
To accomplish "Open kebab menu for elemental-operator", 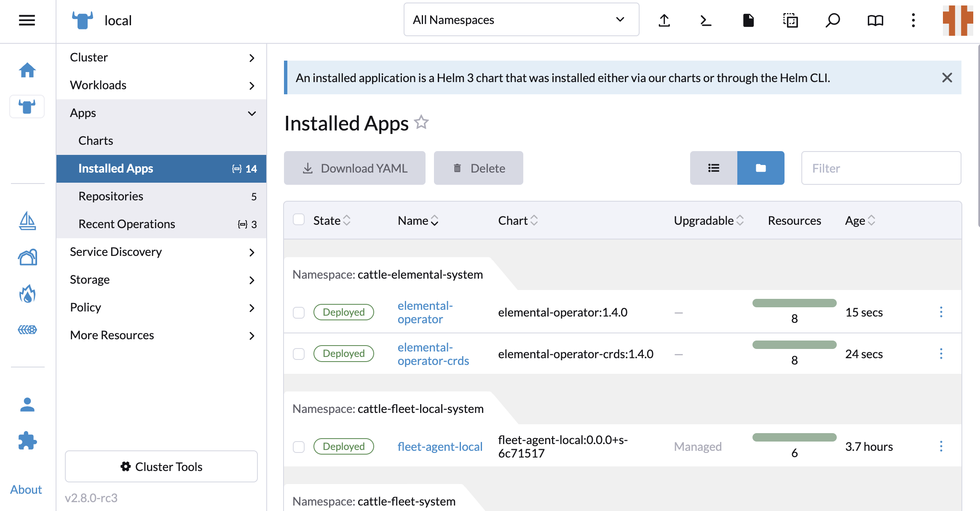I will pyautogui.click(x=941, y=311).
